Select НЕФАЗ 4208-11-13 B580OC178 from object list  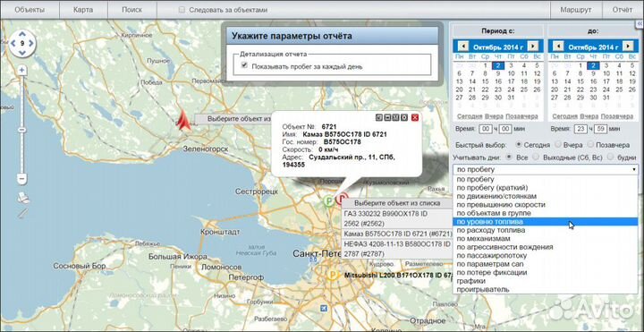tap(396, 249)
